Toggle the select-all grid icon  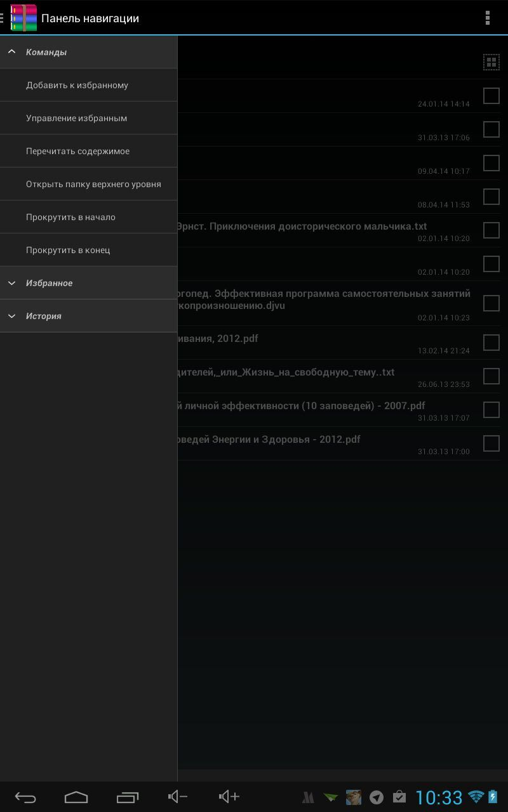pyautogui.click(x=491, y=62)
